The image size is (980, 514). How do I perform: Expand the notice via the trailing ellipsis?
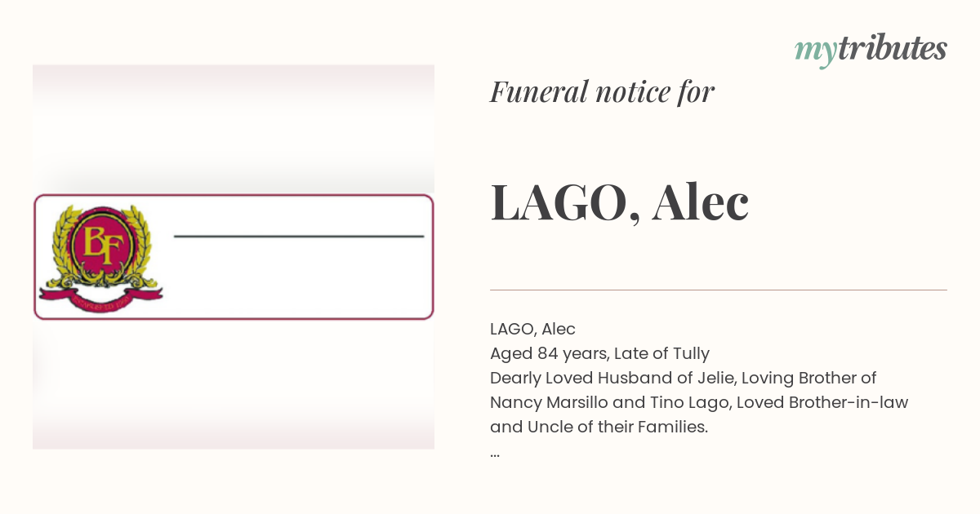point(495,454)
